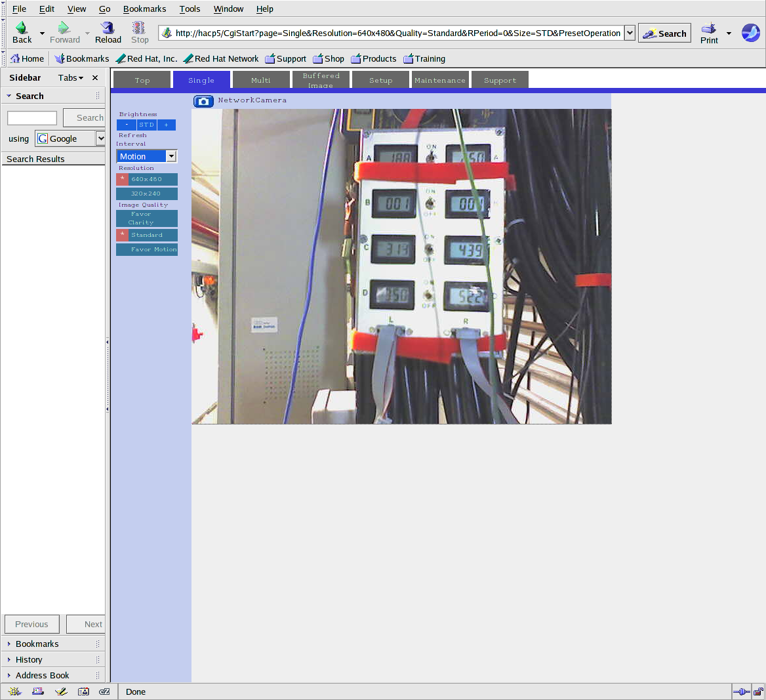Click the toolbar Search button
The image size is (766, 700).
[664, 33]
